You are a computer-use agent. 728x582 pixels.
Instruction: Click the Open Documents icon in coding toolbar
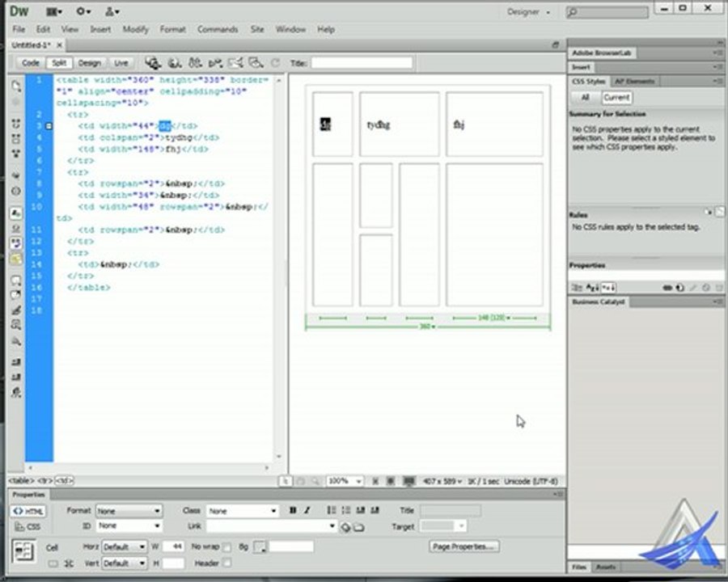(x=16, y=86)
